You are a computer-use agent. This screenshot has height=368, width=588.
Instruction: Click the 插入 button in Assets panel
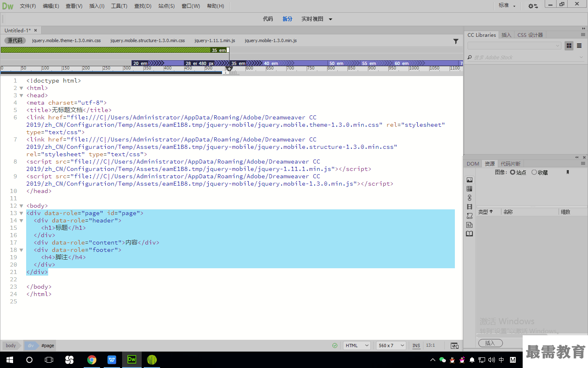coord(490,343)
